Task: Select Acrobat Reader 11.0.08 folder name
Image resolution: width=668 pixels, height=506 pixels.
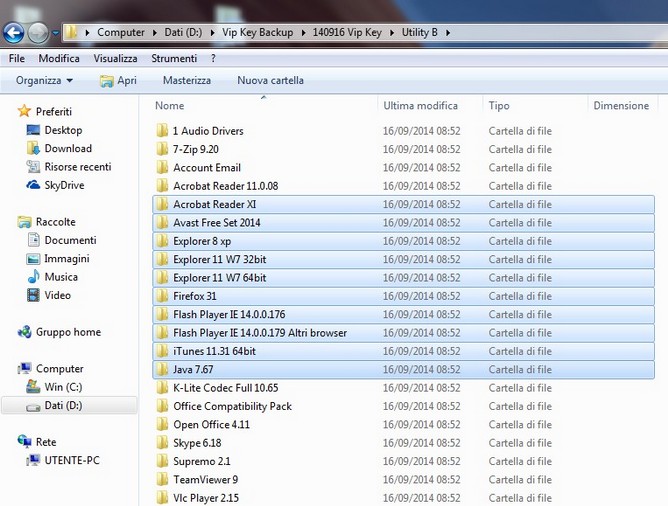Action: (225, 186)
